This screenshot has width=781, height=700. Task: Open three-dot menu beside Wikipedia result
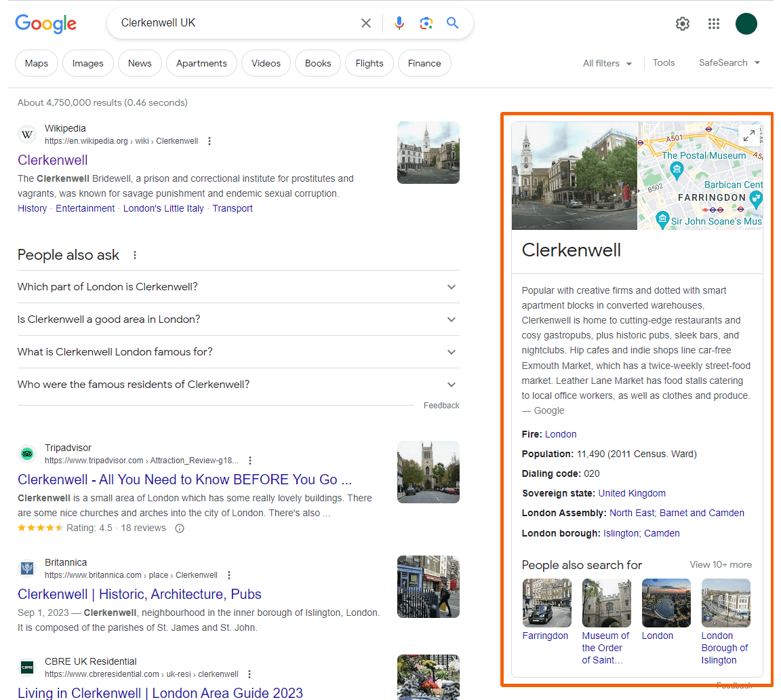[209, 141]
